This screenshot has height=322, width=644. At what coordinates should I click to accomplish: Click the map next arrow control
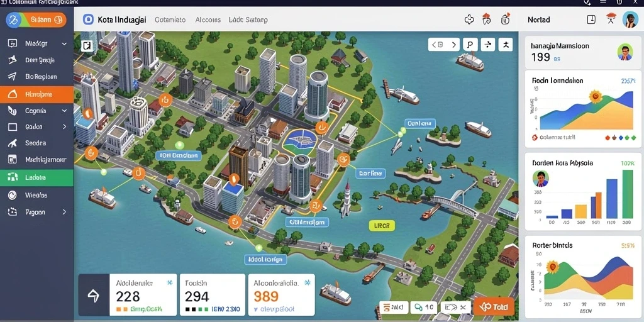(453, 45)
